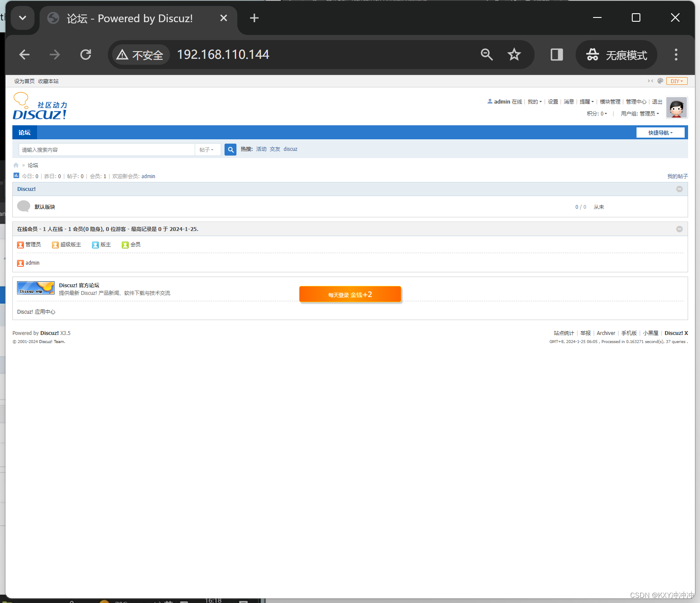Screen dimensions: 700x603
Task: Bookmark this page with the star
Action: point(514,55)
